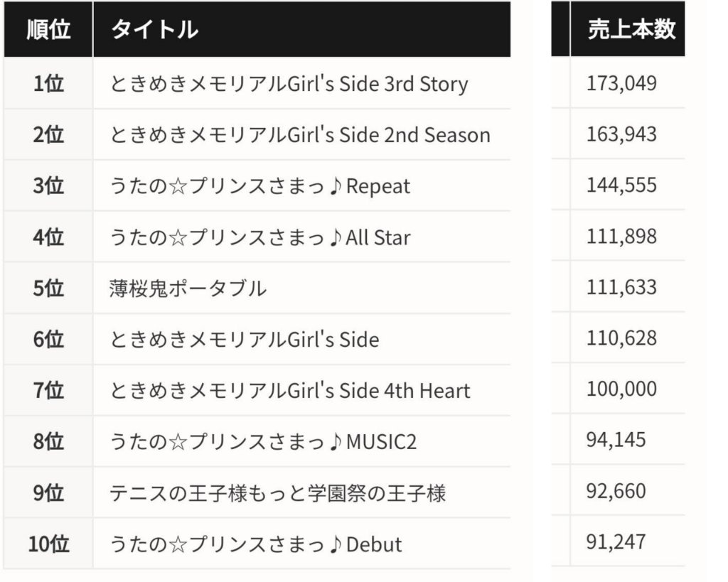
Task: Click the 順位 column header
Action: pos(48,29)
